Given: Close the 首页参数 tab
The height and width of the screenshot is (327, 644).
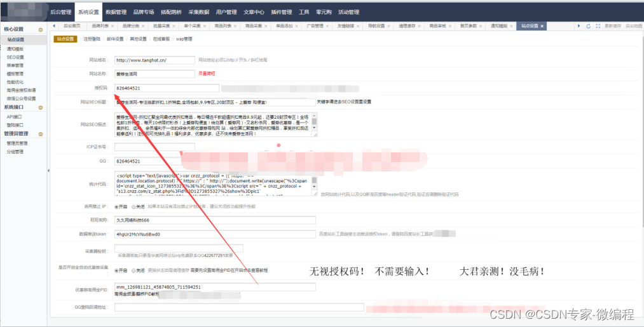Looking at the screenshot, I should [x=481, y=26].
